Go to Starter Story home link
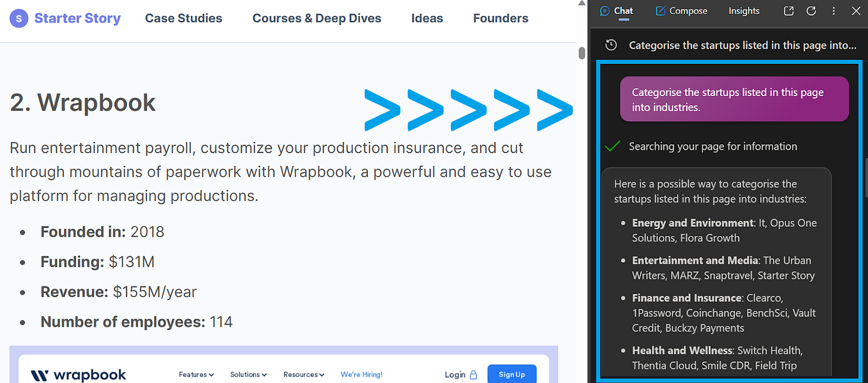The image size is (868, 383). pyautogui.click(x=77, y=18)
